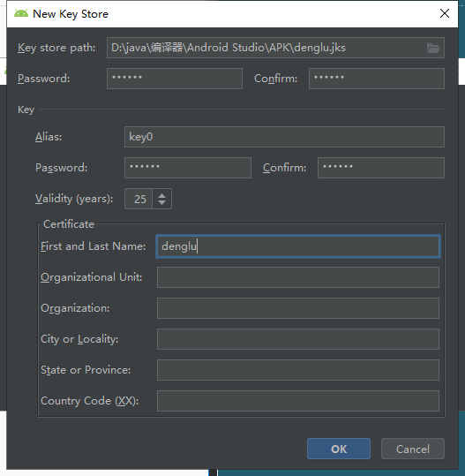Confirm the key store with OK
The height and width of the screenshot is (476, 465).
coord(339,449)
